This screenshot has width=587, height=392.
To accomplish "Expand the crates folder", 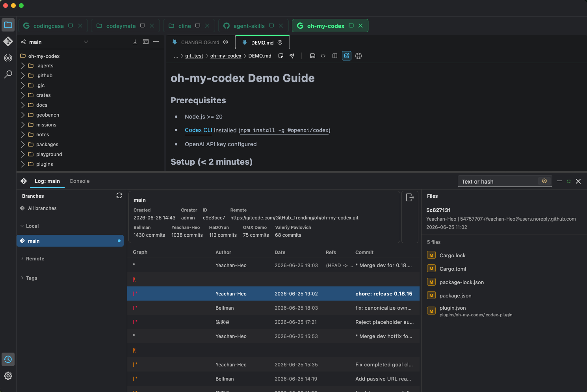I will (x=23, y=95).
